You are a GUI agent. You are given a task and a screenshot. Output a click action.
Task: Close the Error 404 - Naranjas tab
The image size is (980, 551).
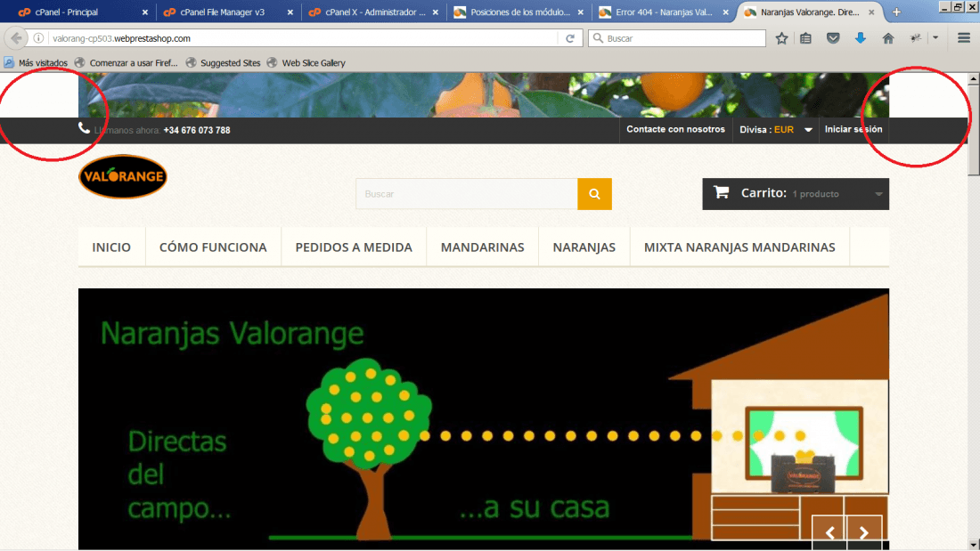point(725,12)
